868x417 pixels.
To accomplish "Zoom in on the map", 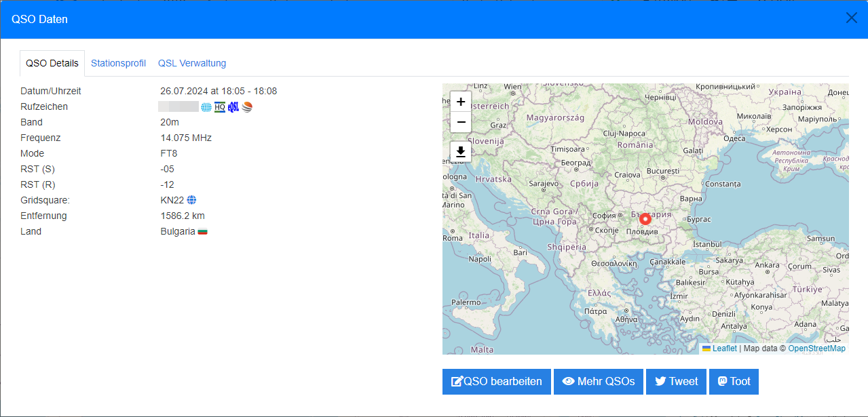I will point(461,102).
